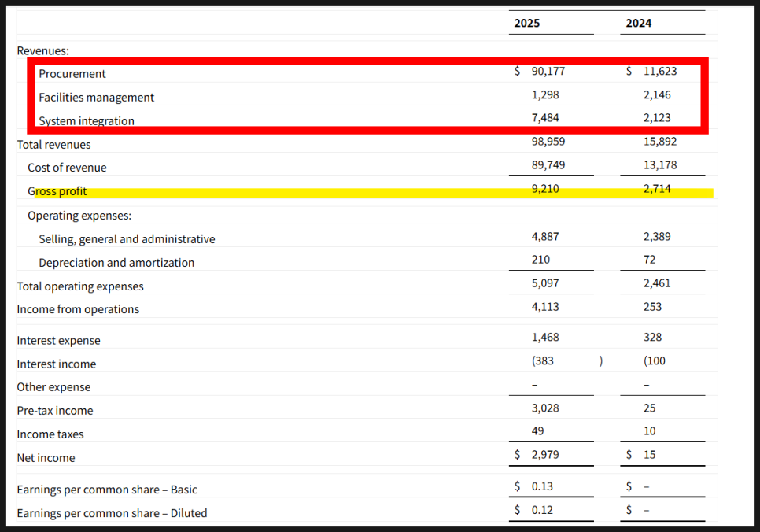Click the 2024 column header
760x532 pixels.
[638, 24]
